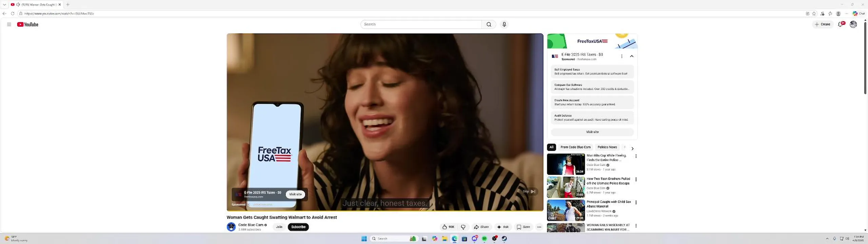Screen dimensions: 868x244
Task: Like the video with thumbs up
Action: click(x=448, y=227)
